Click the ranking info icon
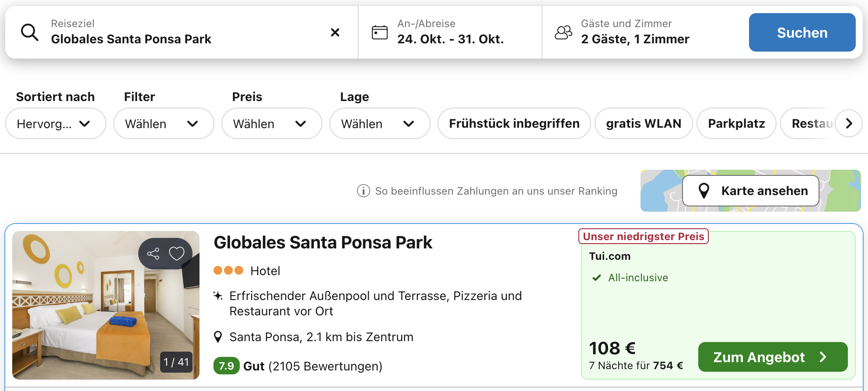This screenshot has width=868, height=391. 363,191
